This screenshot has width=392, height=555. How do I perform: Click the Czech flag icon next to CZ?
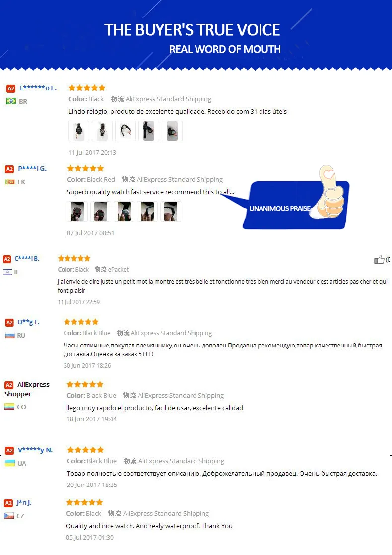click(x=9, y=515)
